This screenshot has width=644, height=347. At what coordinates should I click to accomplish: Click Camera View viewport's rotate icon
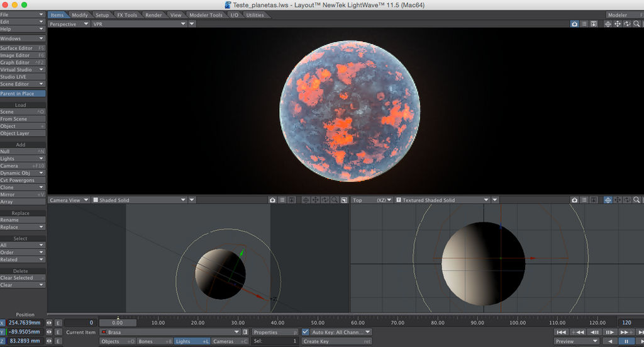click(325, 200)
